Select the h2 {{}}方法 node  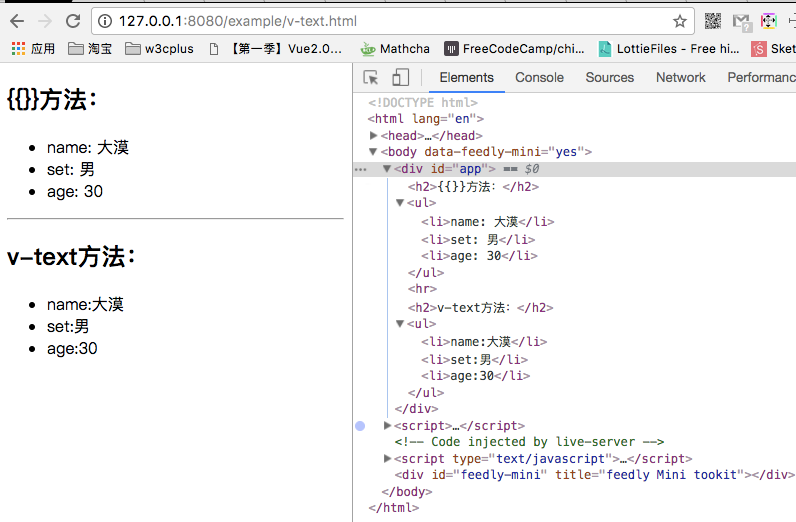coord(473,187)
